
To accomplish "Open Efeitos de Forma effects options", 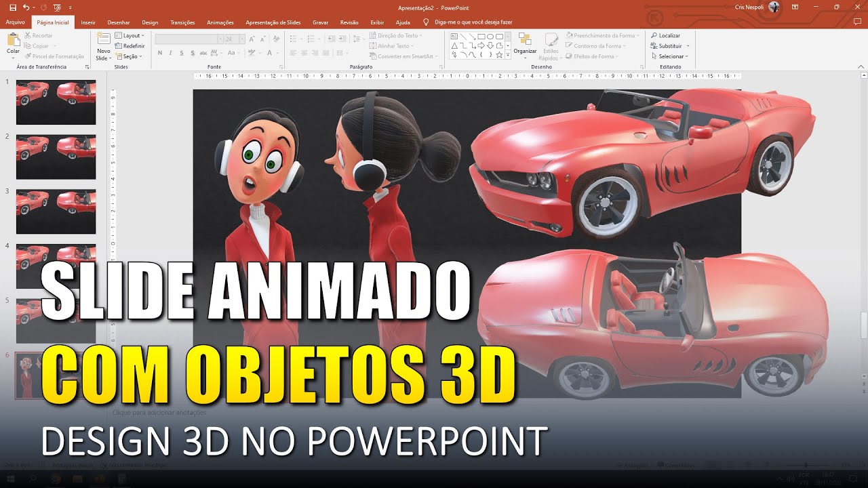I will tap(593, 56).
